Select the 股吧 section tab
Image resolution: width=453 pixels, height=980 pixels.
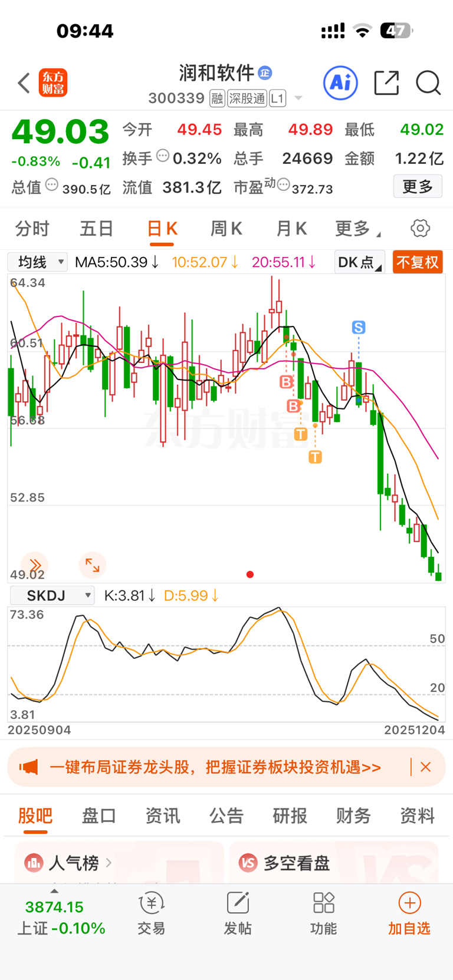pos(35,816)
